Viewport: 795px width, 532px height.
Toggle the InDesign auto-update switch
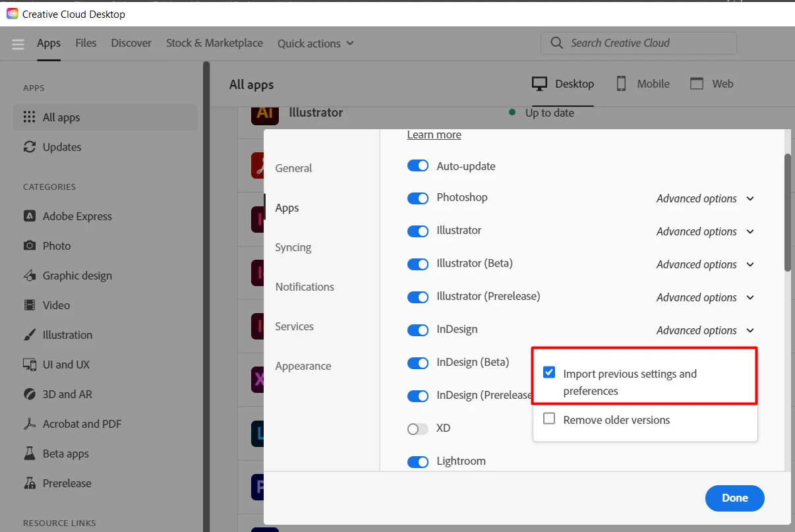418,330
